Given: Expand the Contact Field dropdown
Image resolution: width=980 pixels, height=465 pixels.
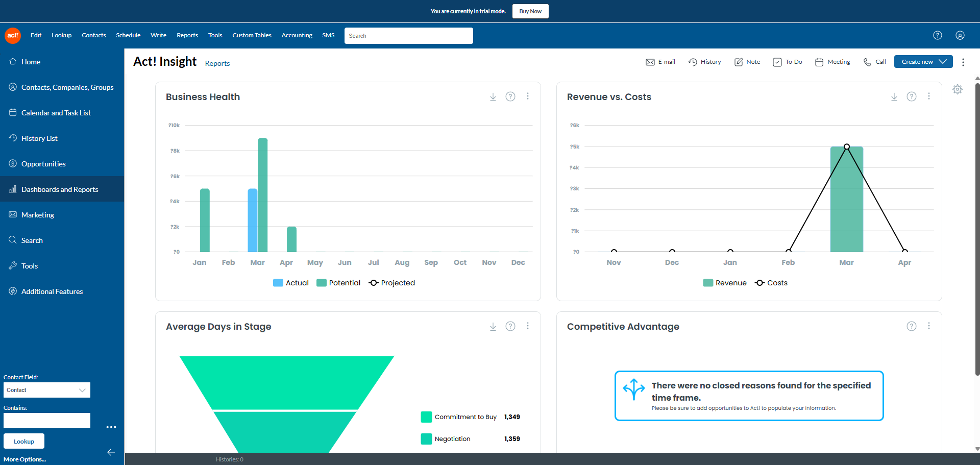Looking at the screenshot, I should point(47,390).
